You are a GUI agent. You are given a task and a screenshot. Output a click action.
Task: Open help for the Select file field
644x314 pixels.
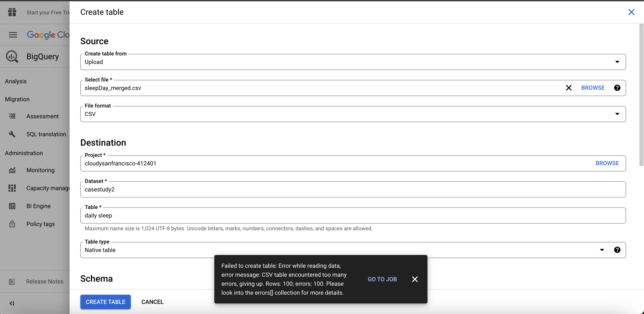(617, 88)
